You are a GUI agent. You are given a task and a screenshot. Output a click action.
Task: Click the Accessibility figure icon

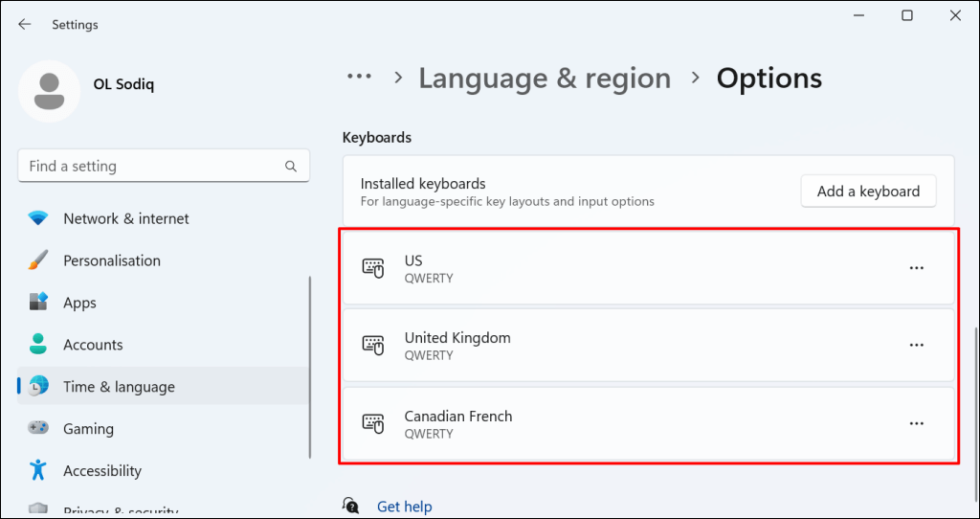click(38, 470)
